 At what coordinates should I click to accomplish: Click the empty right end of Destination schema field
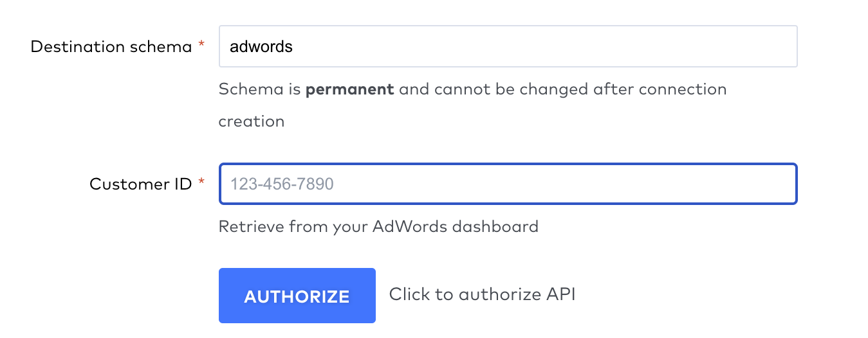tap(740, 46)
